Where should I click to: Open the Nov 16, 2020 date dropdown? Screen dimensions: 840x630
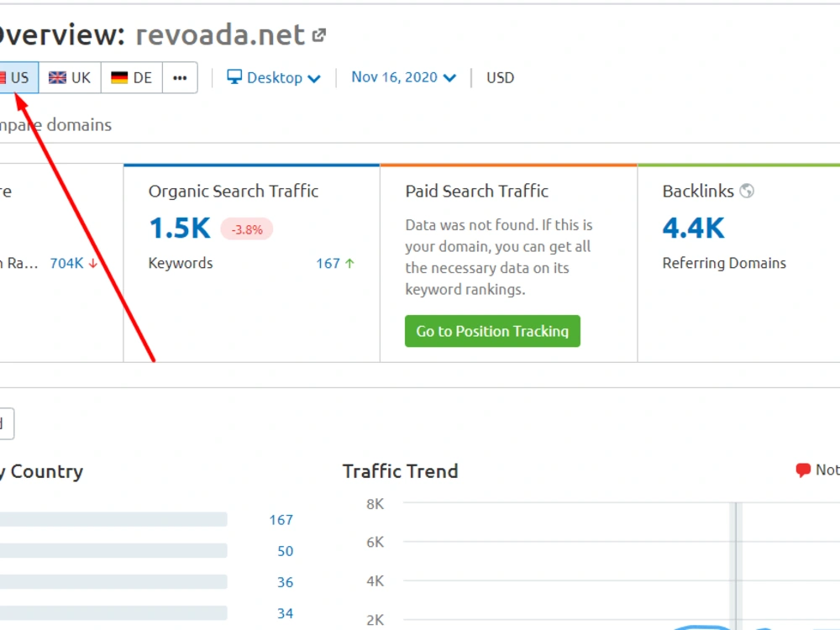[x=403, y=77]
